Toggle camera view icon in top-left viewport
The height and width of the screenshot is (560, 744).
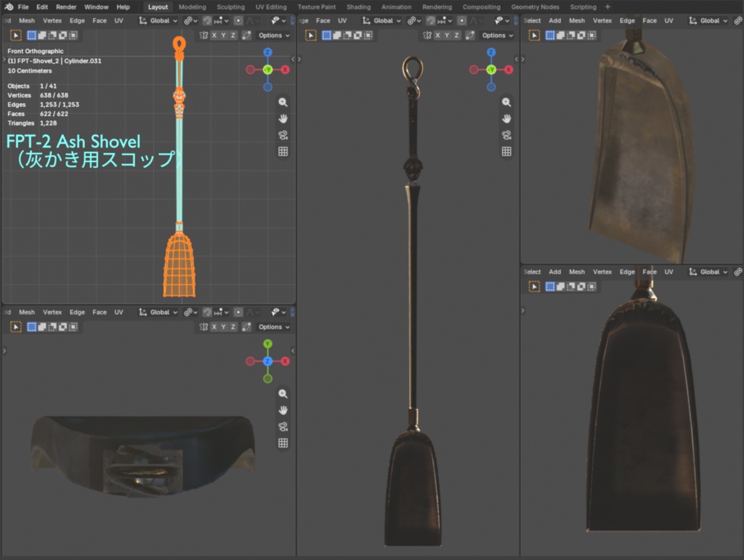tap(283, 135)
